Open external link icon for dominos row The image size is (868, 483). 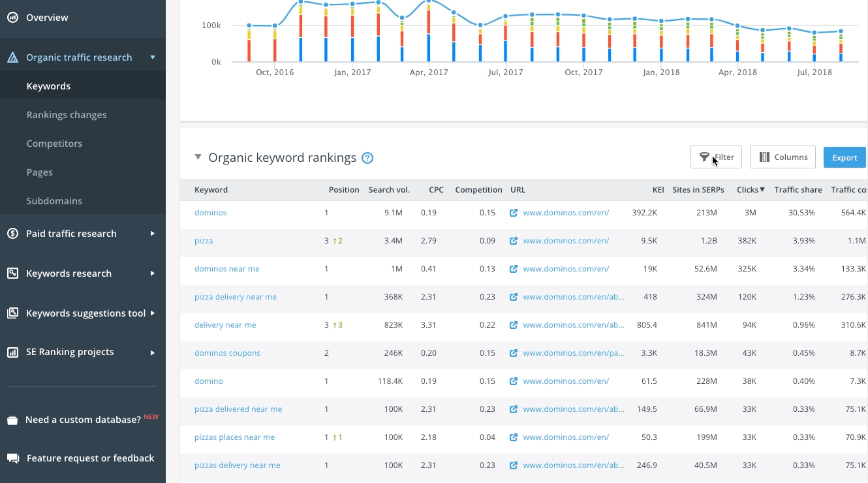click(x=514, y=213)
